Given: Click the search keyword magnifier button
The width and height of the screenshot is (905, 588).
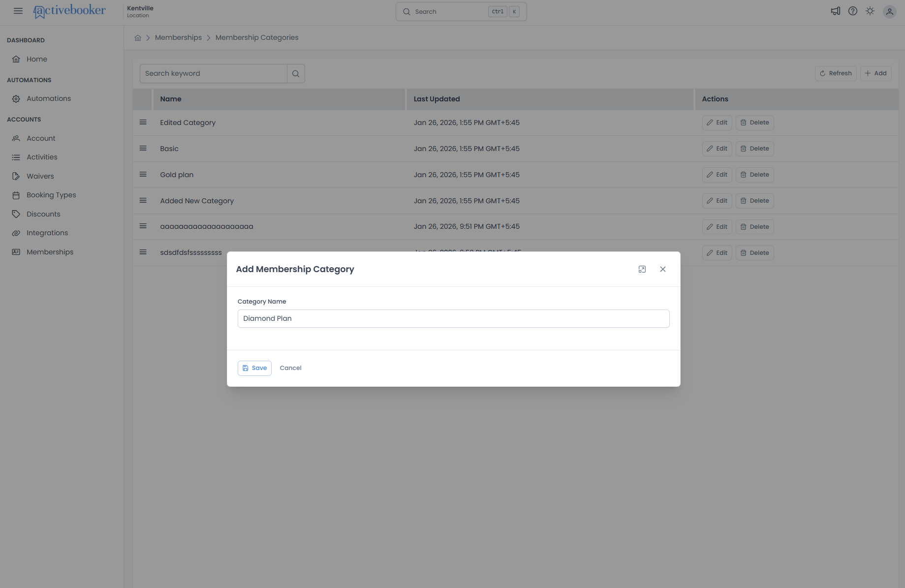Looking at the screenshot, I should tap(296, 73).
